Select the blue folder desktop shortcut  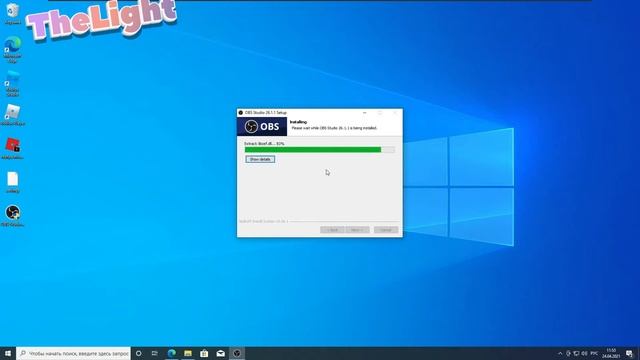click(x=13, y=84)
